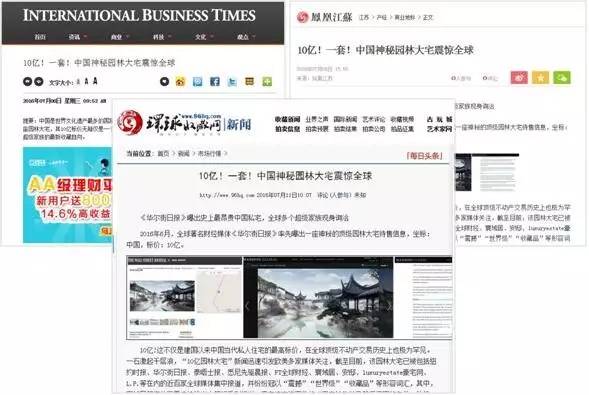The height and width of the screenshot is (395, 589).
Task: Click the Twitter share icon on IBT page
Action: coord(232,81)
